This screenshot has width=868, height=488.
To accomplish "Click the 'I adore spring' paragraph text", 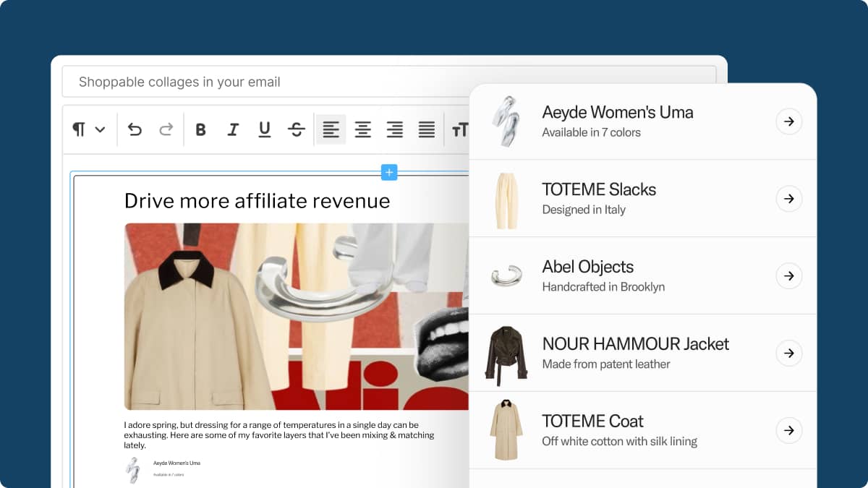I will 279,435.
